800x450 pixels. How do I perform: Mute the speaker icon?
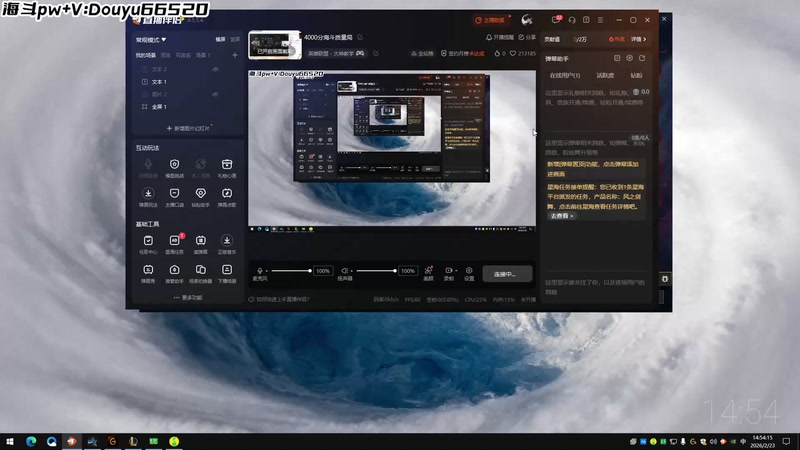tap(344, 270)
